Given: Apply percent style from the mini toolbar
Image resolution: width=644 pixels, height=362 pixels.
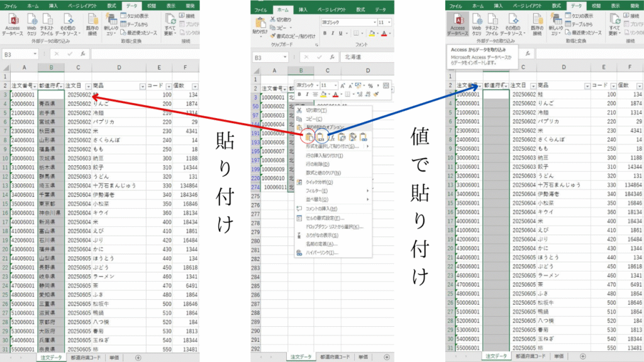Looking at the screenshot, I should [x=370, y=85].
